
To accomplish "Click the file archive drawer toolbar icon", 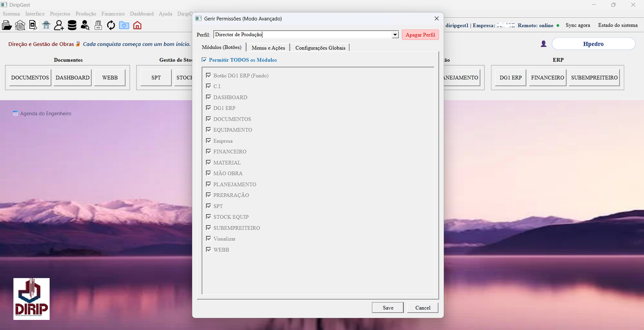I will coord(98,26).
